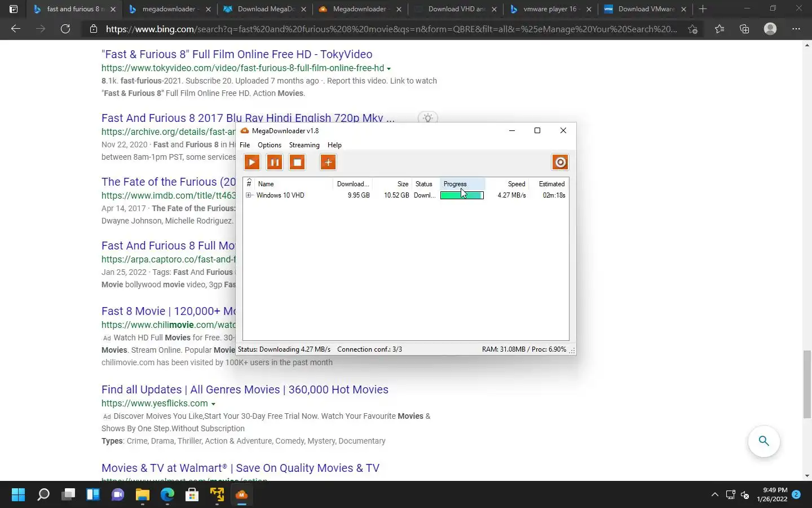This screenshot has height=508, width=812.
Task: Open Microsoft Store from the taskbar
Action: [192, 495]
